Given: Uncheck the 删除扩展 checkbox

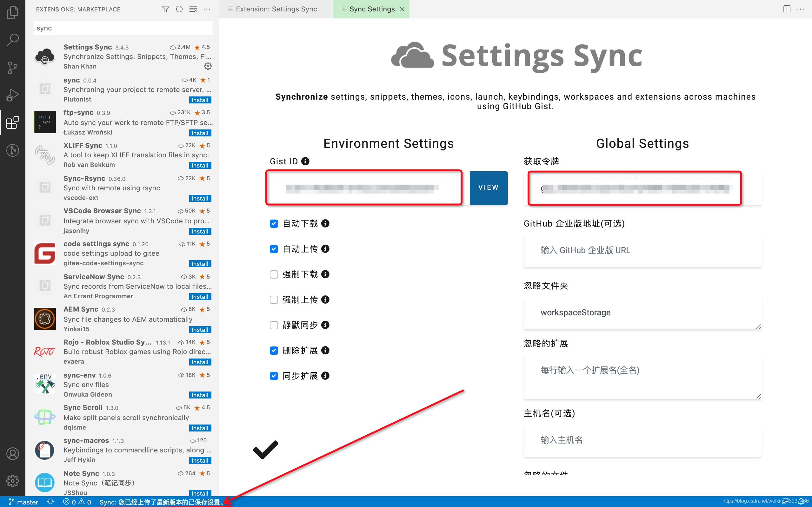Looking at the screenshot, I should (x=274, y=350).
